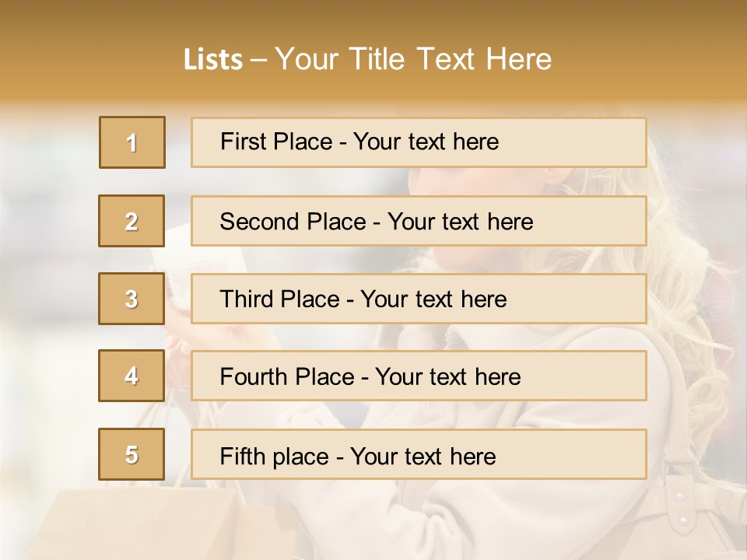Click the word Place in the fifth item

pos(301,456)
